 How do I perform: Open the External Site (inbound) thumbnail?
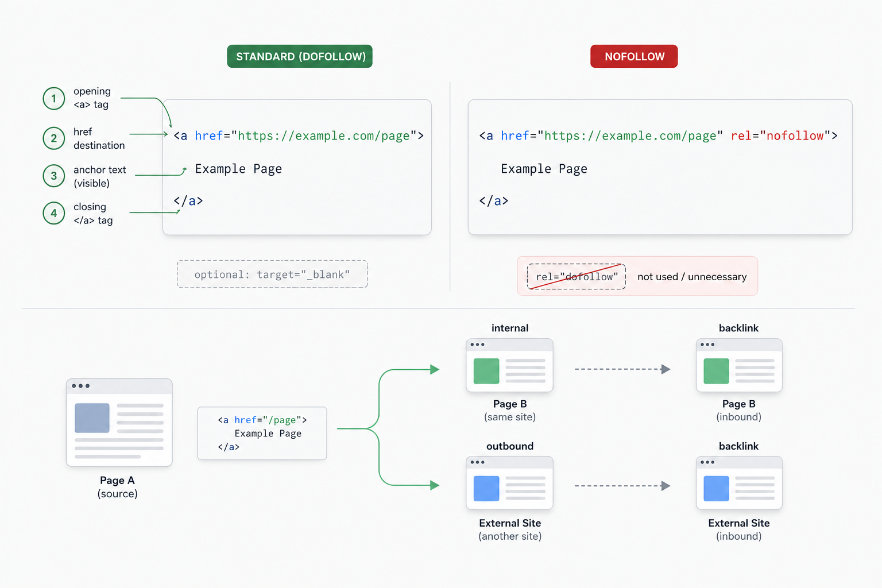[739, 483]
